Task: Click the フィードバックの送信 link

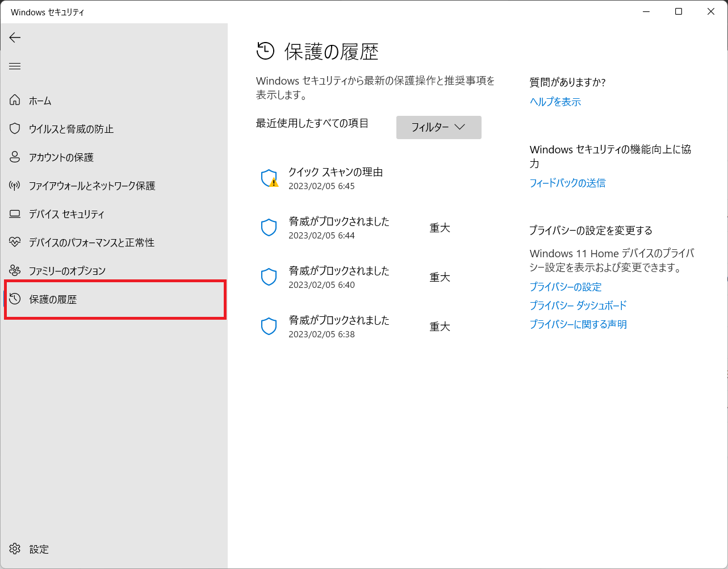Action: point(567,183)
